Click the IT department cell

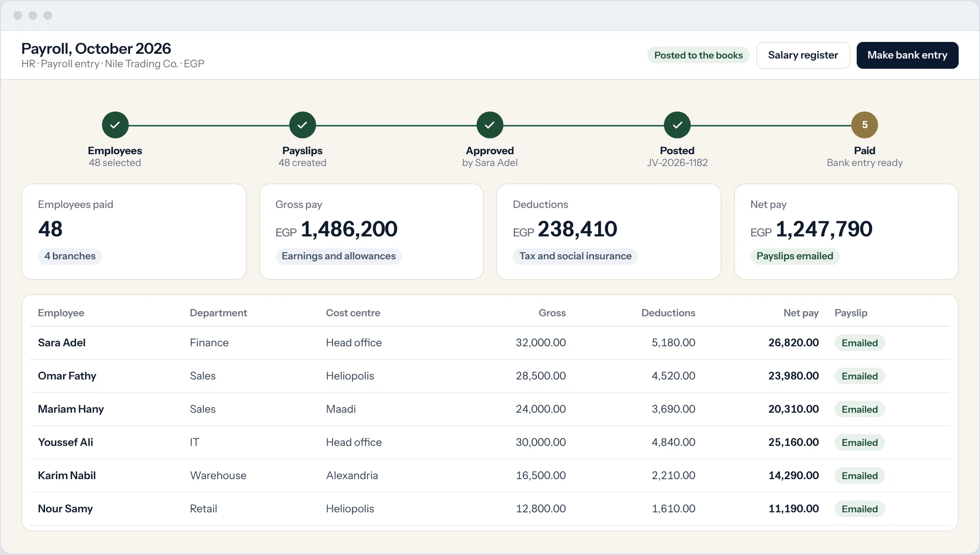click(194, 443)
